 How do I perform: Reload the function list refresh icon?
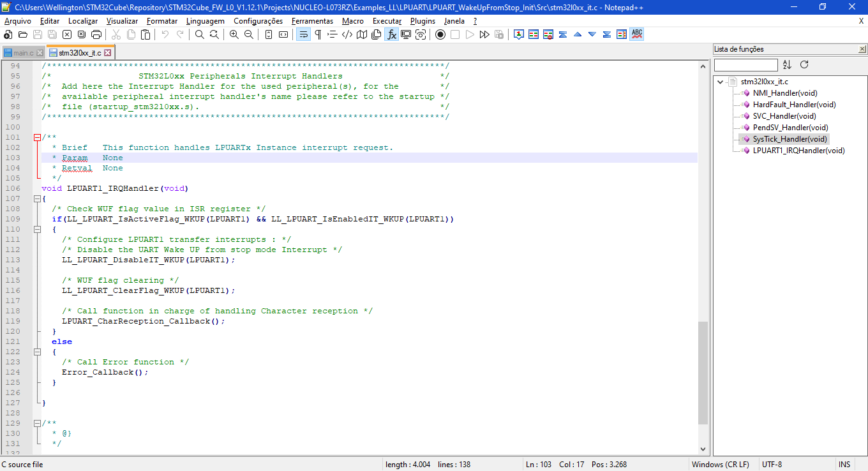pyautogui.click(x=804, y=64)
